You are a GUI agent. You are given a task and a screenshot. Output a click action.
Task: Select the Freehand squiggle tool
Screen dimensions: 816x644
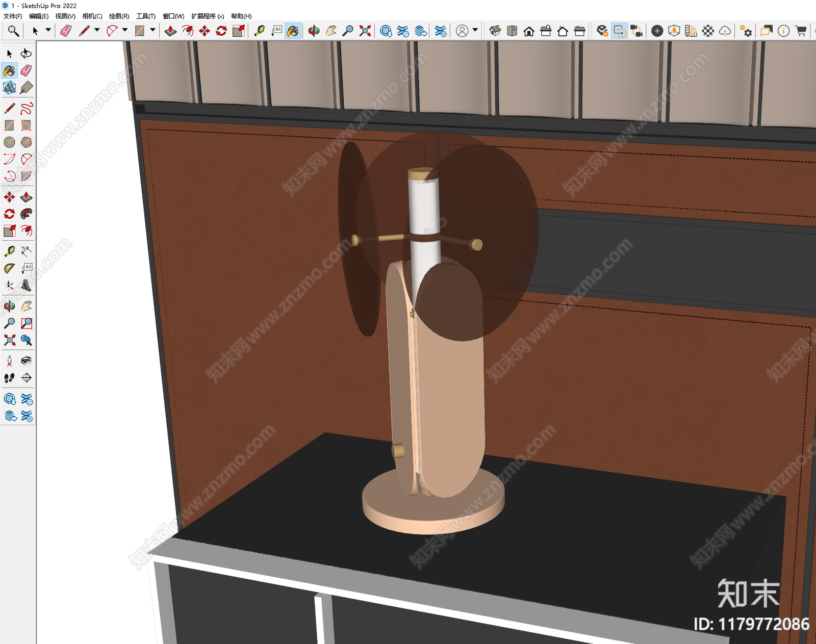[x=27, y=108]
